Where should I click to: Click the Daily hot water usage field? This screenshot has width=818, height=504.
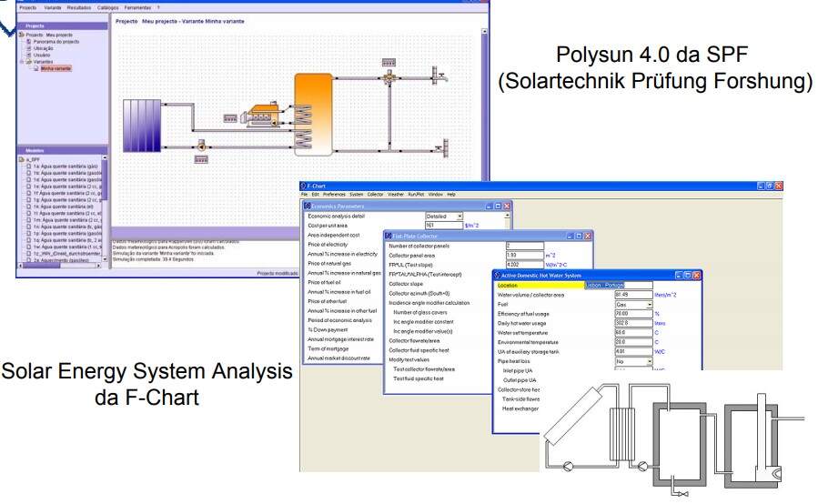tap(633, 323)
